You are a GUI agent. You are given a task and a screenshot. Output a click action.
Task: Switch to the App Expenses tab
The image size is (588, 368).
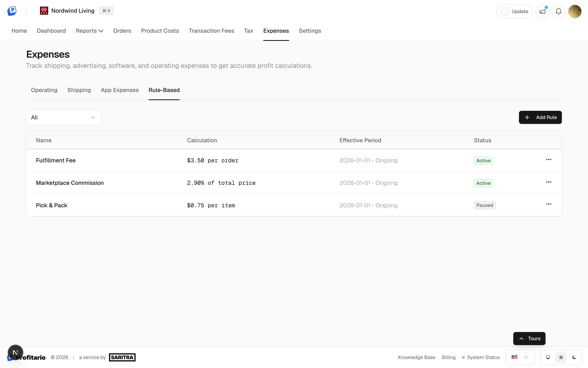[120, 90]
